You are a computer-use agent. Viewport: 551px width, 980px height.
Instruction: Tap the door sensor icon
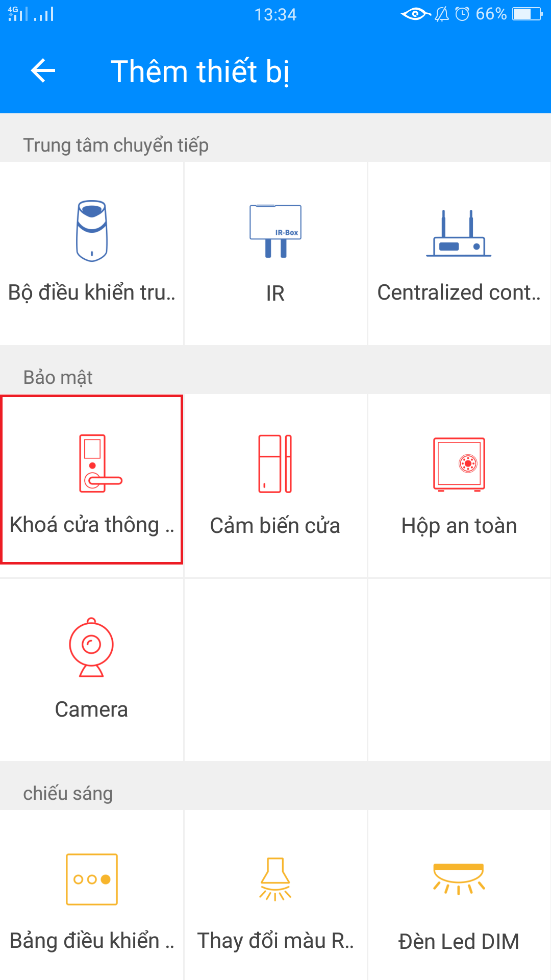click(x=275, y=463)
